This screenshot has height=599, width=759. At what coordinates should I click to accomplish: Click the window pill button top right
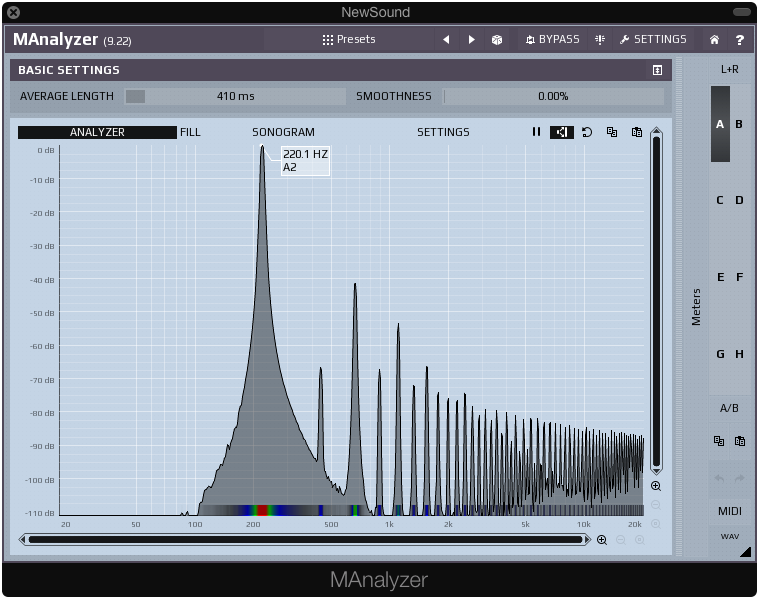tap(742, 12)
